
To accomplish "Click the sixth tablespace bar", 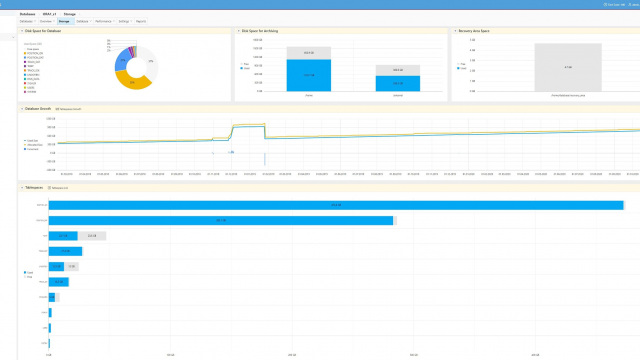I will [x=59, y=282].
